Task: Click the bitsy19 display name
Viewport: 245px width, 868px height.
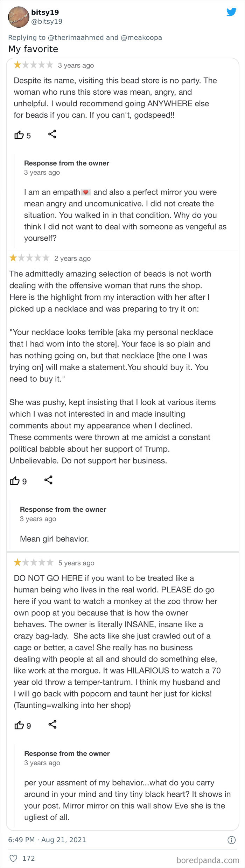Action: [x=45, y=12]
